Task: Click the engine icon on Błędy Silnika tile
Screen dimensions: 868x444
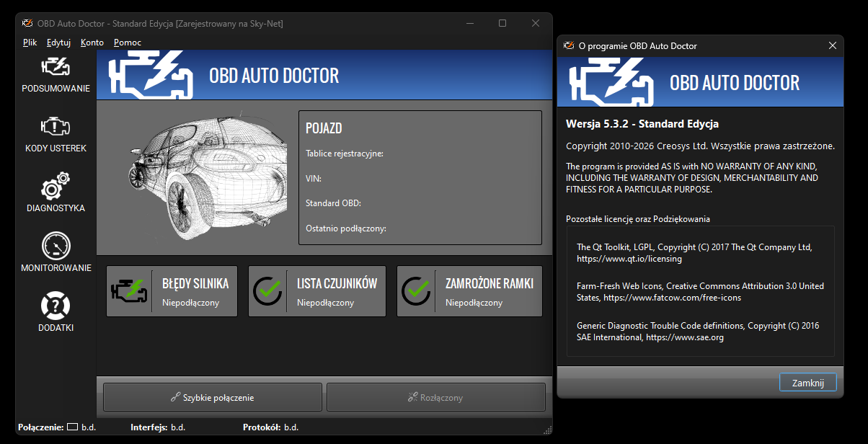Action: coord(128,291)
